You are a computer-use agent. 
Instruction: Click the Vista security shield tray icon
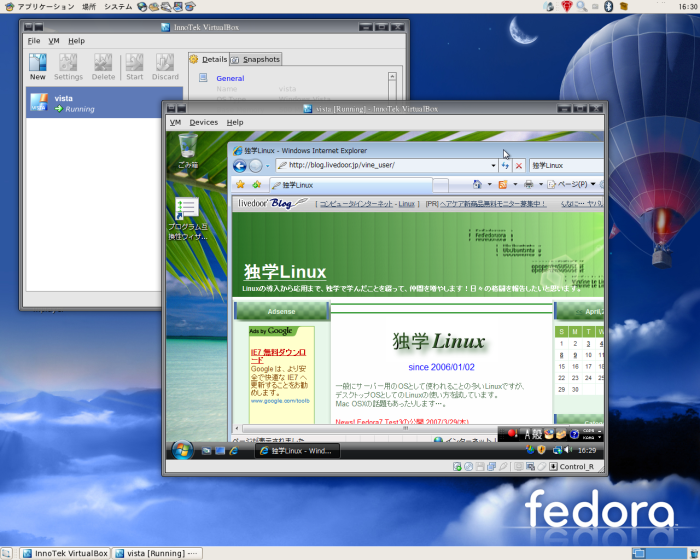(542, 450)
